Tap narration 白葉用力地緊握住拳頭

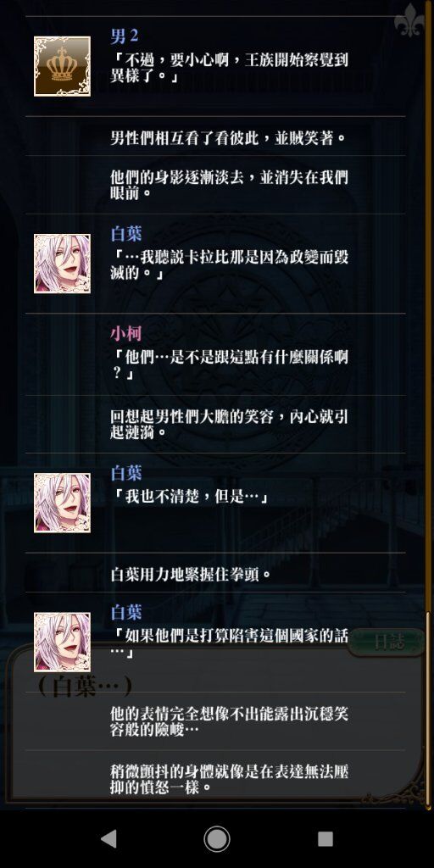point(191,574)
